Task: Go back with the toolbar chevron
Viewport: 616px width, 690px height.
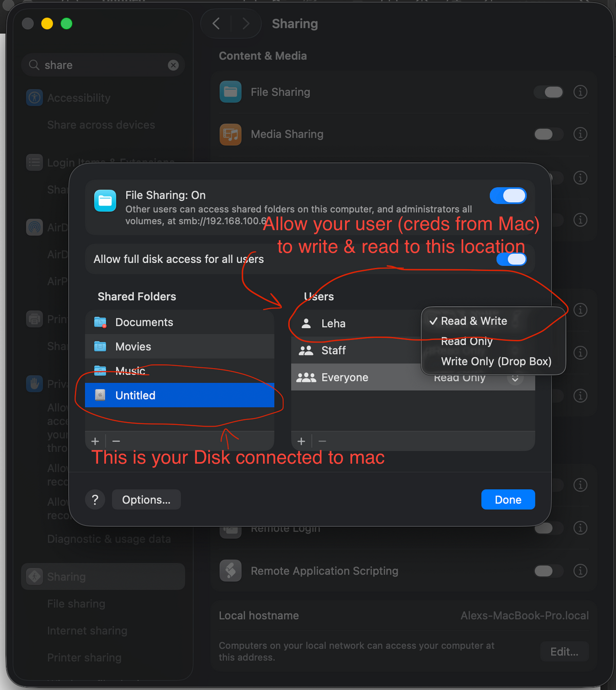Action: pyautogui.click(x=216, y=24)
